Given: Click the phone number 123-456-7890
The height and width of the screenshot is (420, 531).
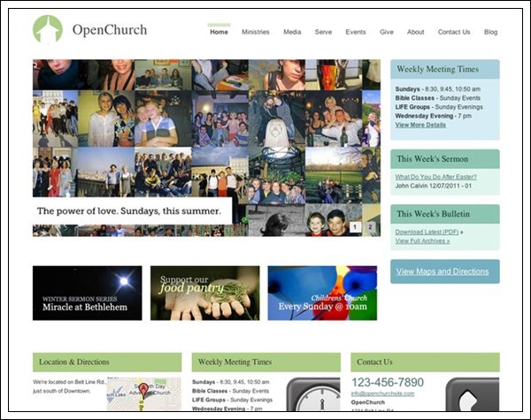Looking at the screenshot, I should [388, 383].
